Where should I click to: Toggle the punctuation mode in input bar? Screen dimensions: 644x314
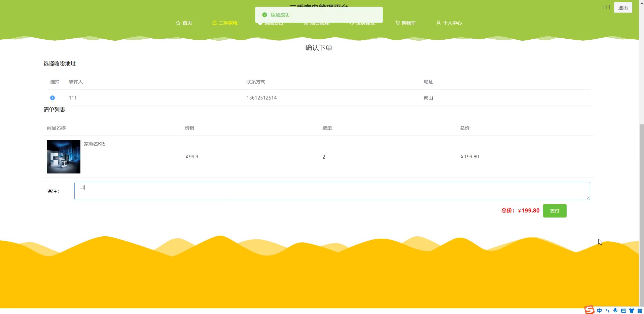607,311
